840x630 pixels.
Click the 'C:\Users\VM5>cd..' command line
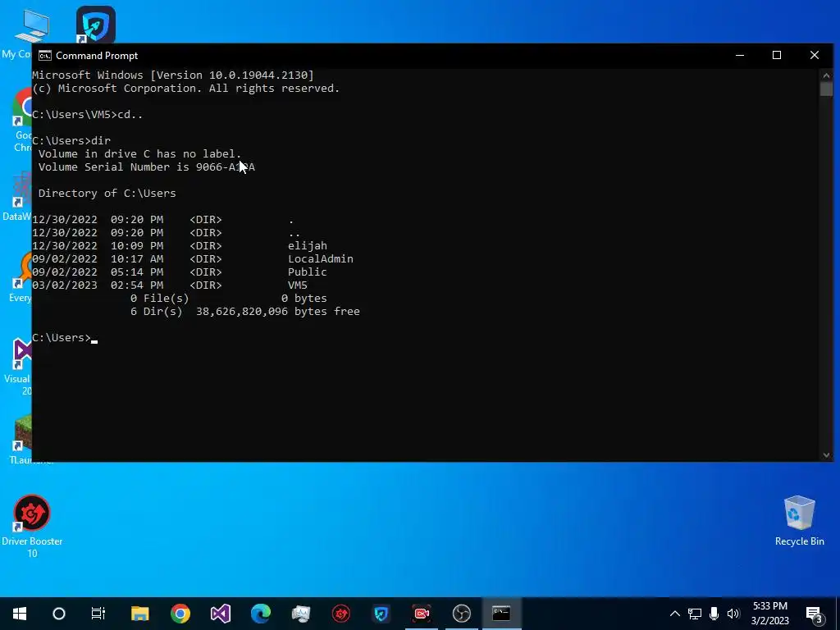tap(87, 115)
